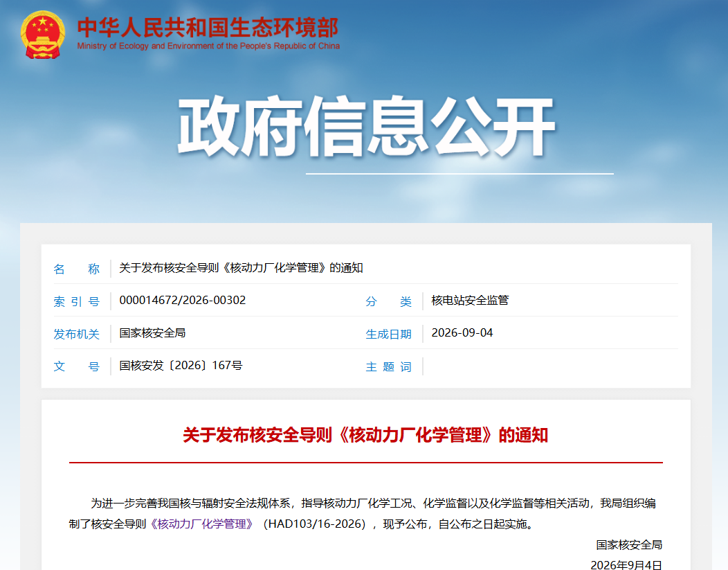
Task: Click the 名称 field label
Action: [76, 269]
